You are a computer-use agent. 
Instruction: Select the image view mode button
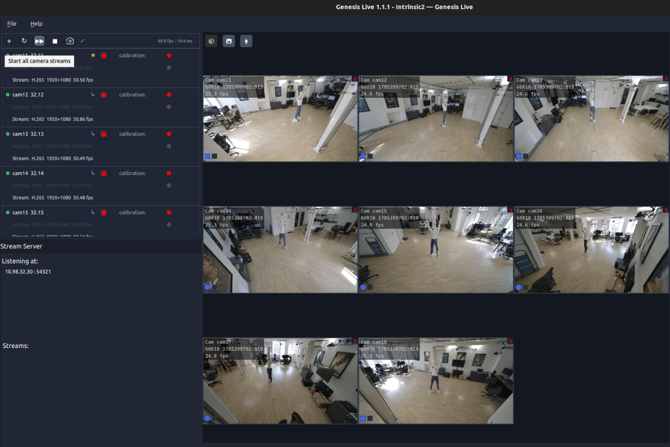[229, 41]
